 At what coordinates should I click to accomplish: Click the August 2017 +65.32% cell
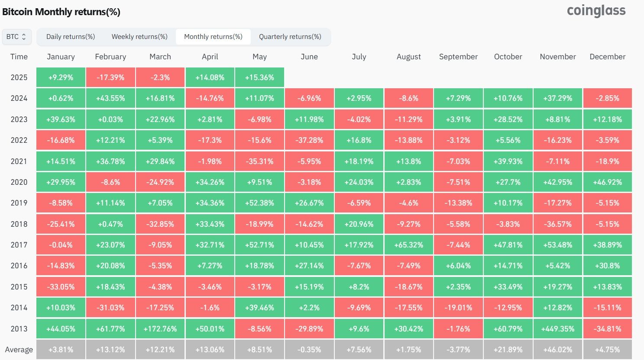pyautogui.click(x=408, y=245)
